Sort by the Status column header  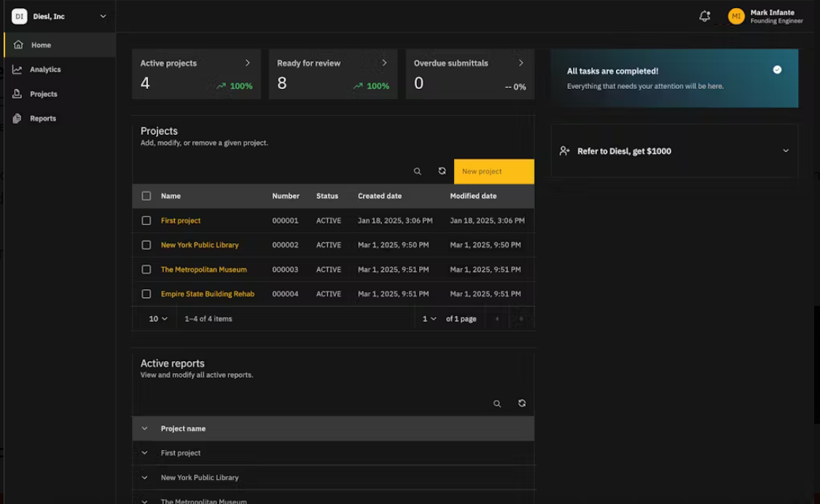tap(327, 196)
